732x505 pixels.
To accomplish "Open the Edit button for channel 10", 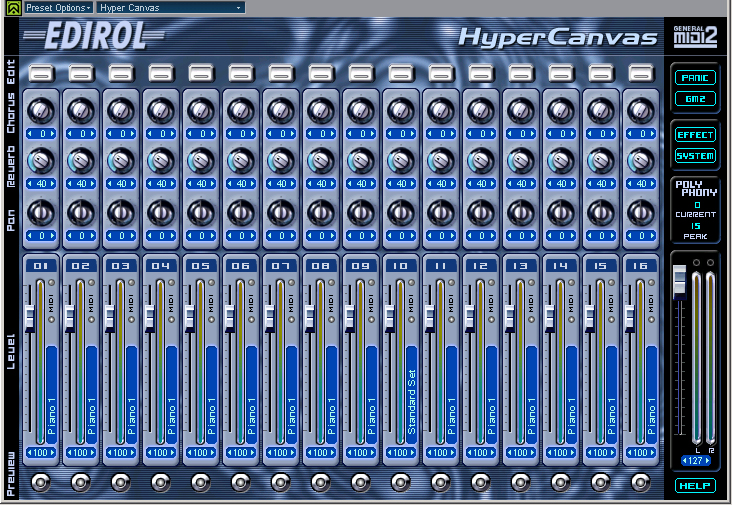I will (x=401, y=73).
